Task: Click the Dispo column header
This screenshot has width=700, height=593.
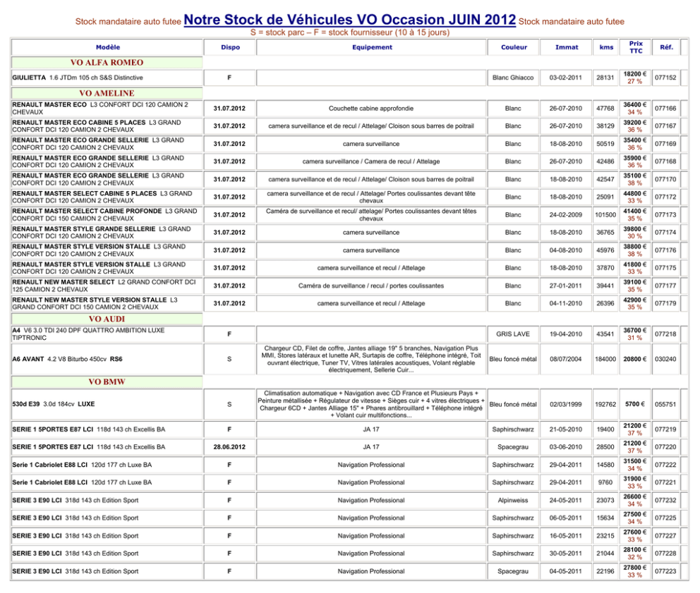Action: [230, 47]
